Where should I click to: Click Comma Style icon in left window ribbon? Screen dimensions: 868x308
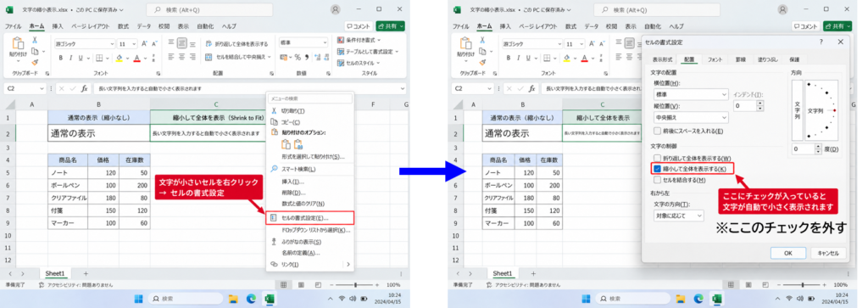point(306,57)
